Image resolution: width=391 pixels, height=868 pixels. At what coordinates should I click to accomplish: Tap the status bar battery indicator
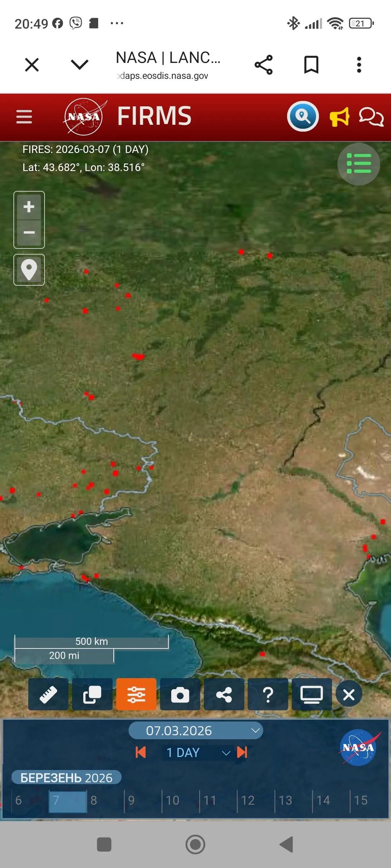pos(361,24)
